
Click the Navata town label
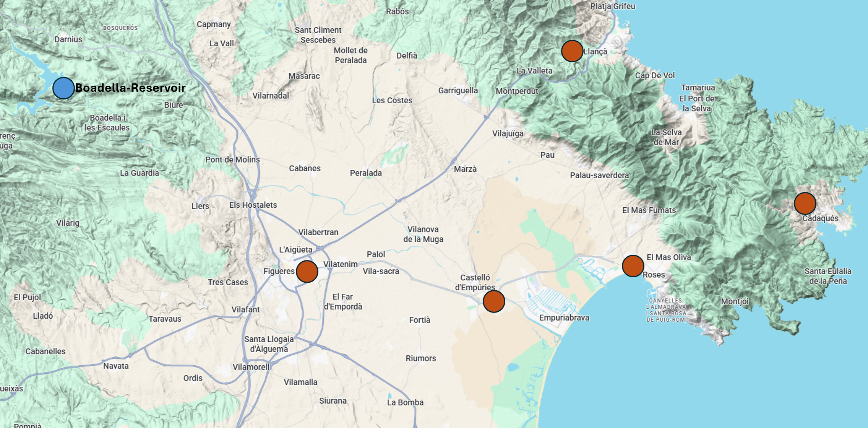[x=116, y=366]
